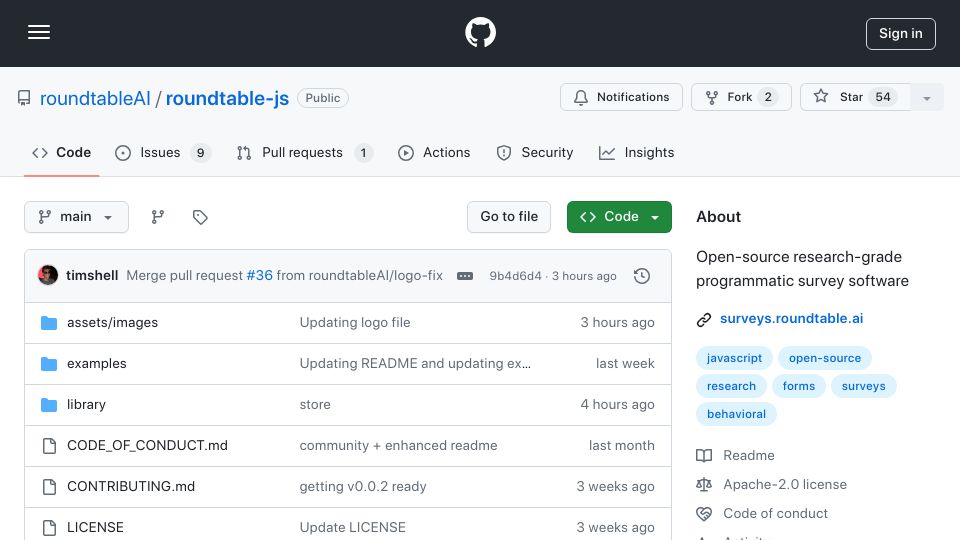This screenshot has height=540, width=960.
Task: Click the Go to file button
Action: pos(509,217)
